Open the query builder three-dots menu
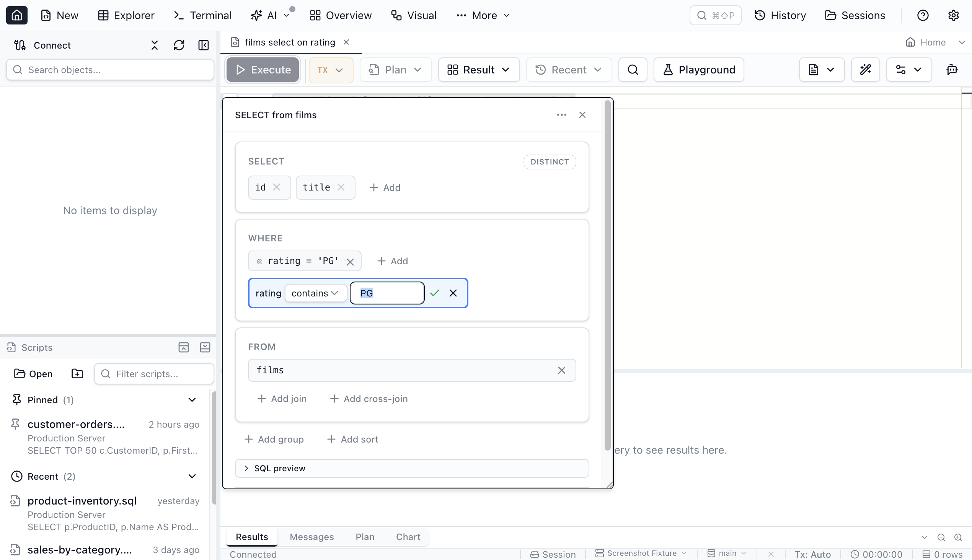The image size is (972, 560). pos(561,115)
